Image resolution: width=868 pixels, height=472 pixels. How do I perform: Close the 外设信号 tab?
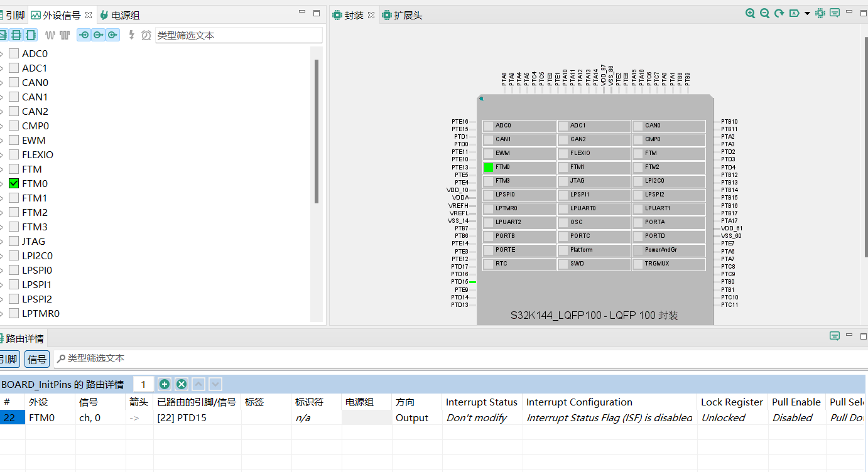pos(89,15)
